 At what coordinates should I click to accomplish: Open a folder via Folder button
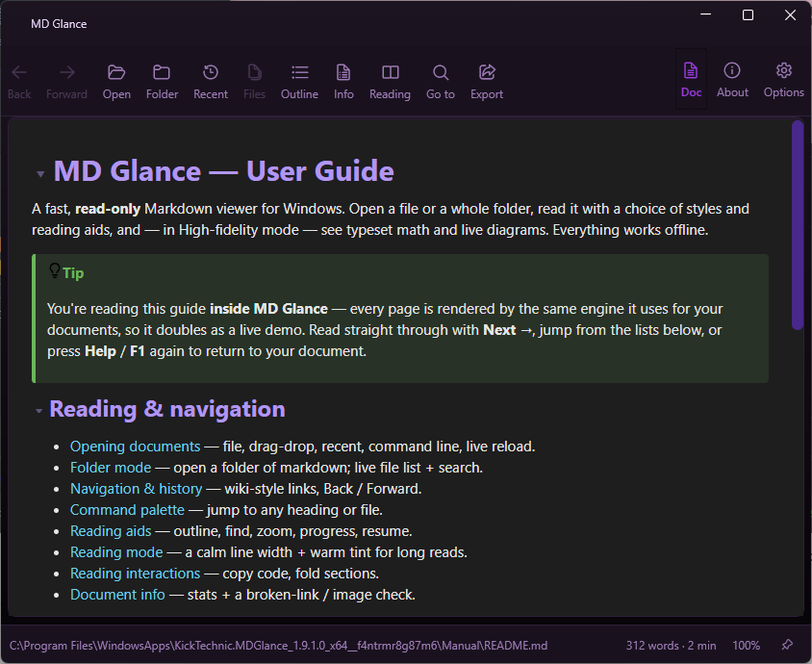(162, 82)
